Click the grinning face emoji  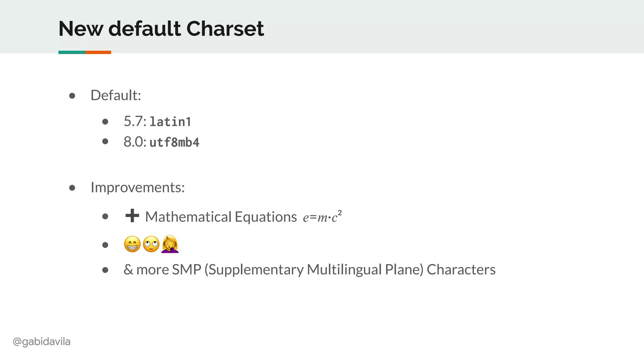point(132,244)
